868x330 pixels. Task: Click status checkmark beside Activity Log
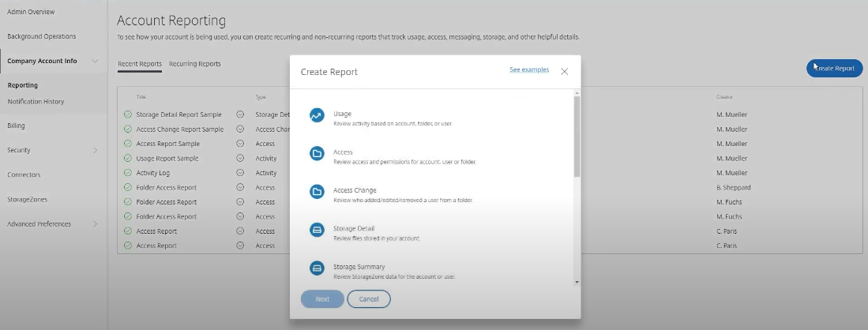coord(128,173)
